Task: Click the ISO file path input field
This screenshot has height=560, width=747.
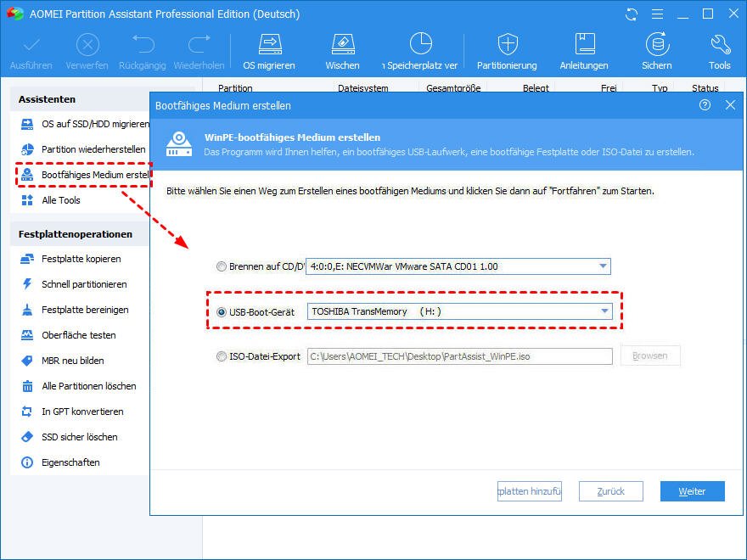Action: 460,356
